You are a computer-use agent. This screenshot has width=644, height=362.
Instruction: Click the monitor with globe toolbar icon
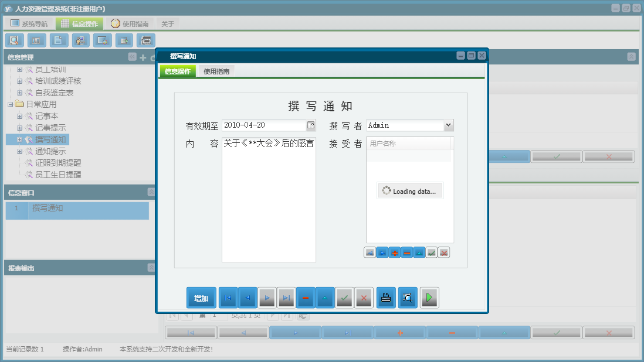coord(102,40)
